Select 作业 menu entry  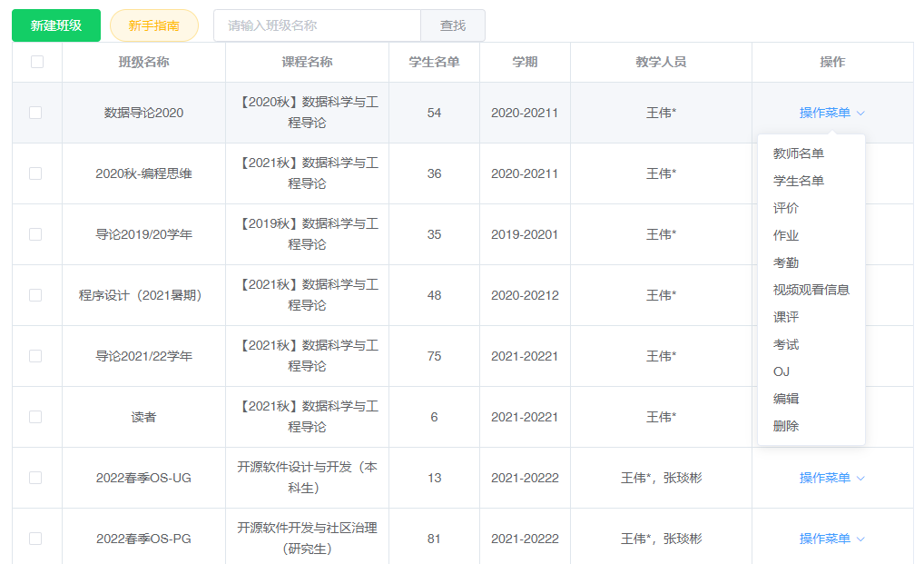(x=786, y=235)
